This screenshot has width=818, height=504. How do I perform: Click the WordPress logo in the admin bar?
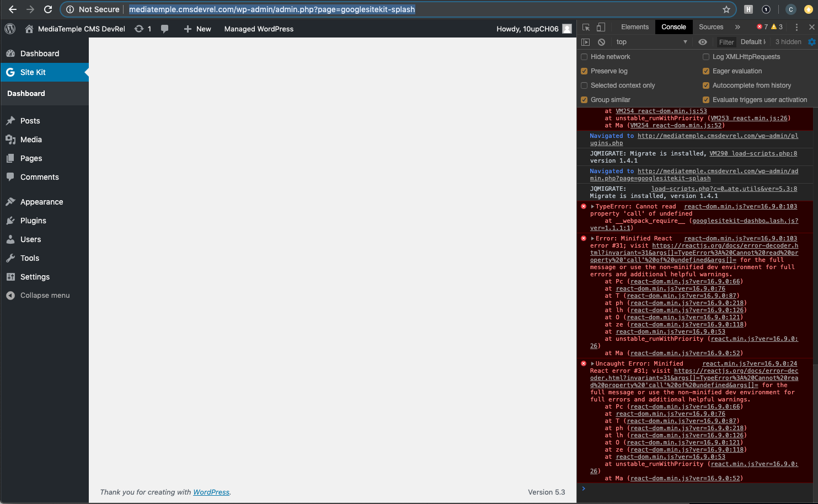click(x=9, y=29)
